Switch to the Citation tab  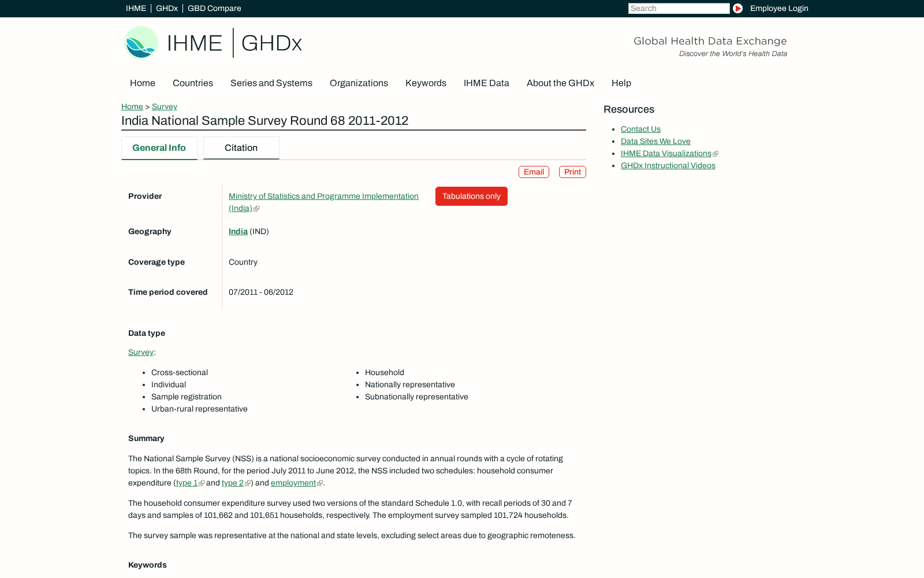pos(241,148)
